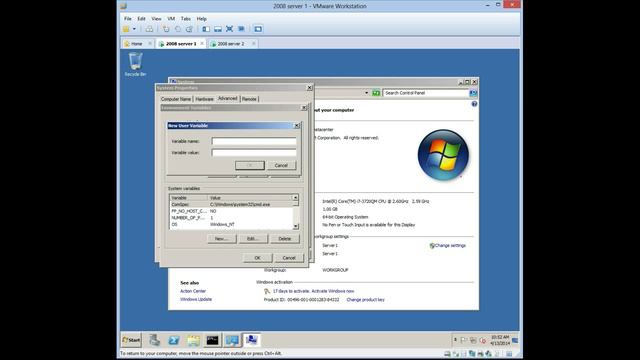640x360 pixels.
Task: Click the disabled OK button in New User Variable
Action: 250,165
